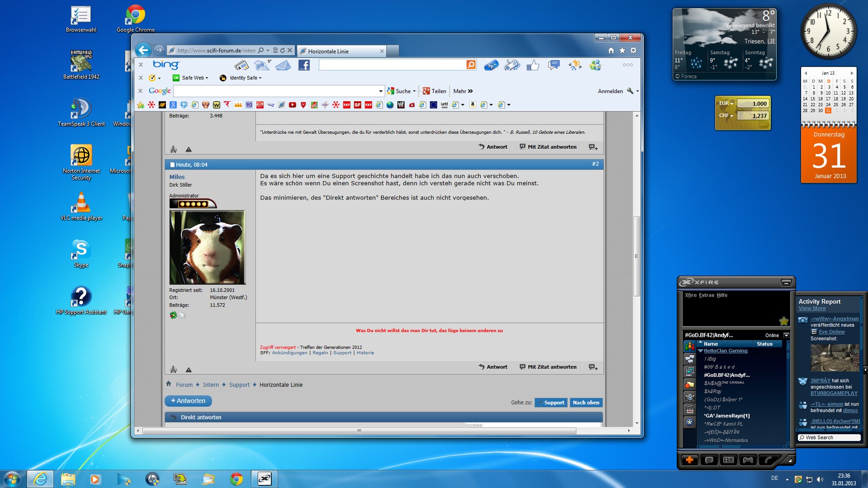The width and height of the screenshot is (868, 488).
Task: Open the weather icon in Bing toolbar
Action: [262, 65]
